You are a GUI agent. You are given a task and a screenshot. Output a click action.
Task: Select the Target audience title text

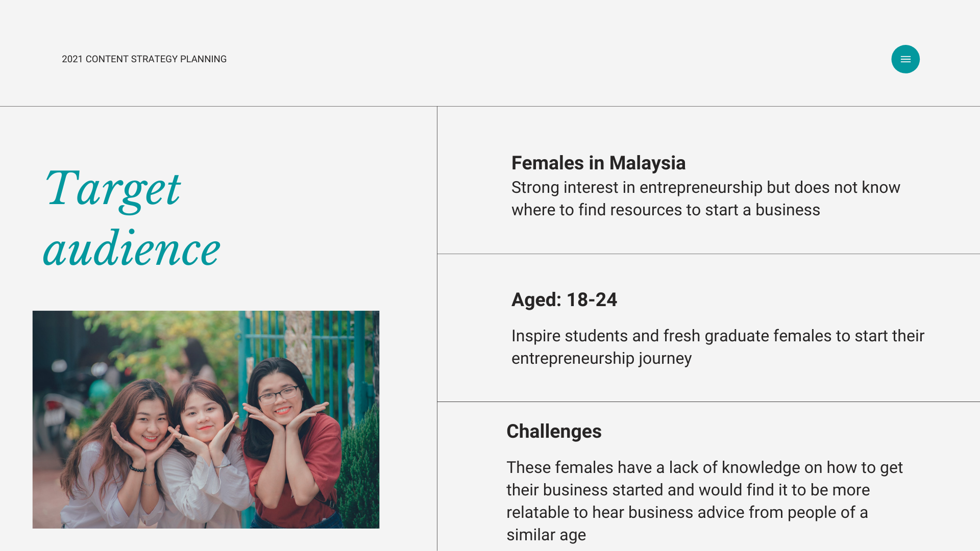click(x=132, y=218)
